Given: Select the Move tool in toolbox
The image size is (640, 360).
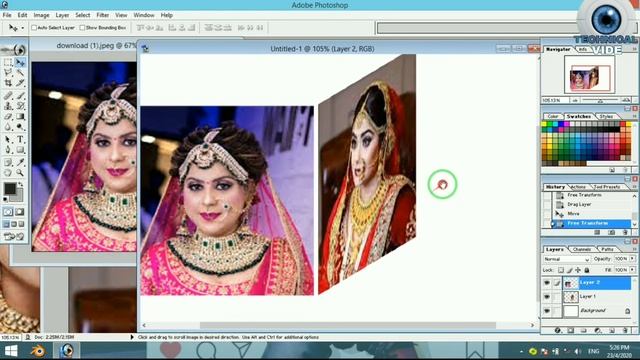Looking at the screenshot, I should [x=20, y=62].
